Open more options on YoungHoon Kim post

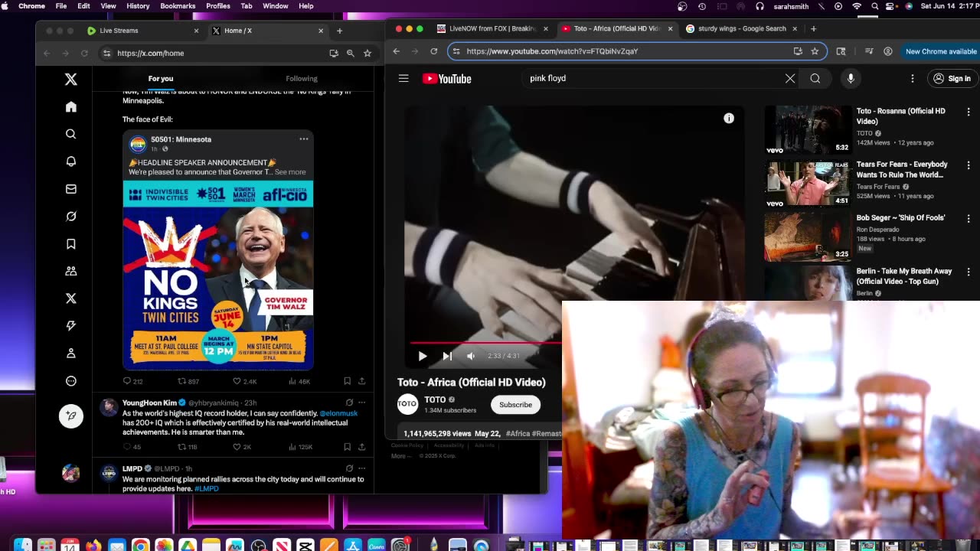point(361,403)
